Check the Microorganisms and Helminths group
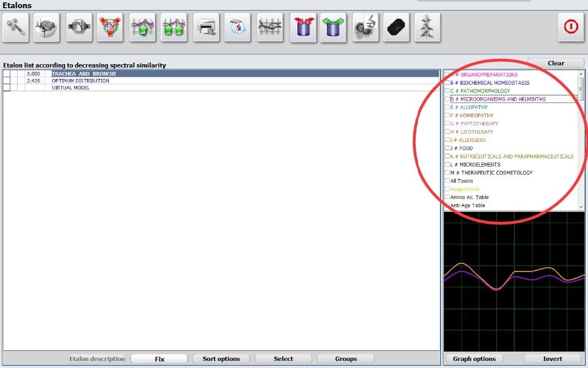The height and width of the screenshot is (368, 588). point(447,100)
